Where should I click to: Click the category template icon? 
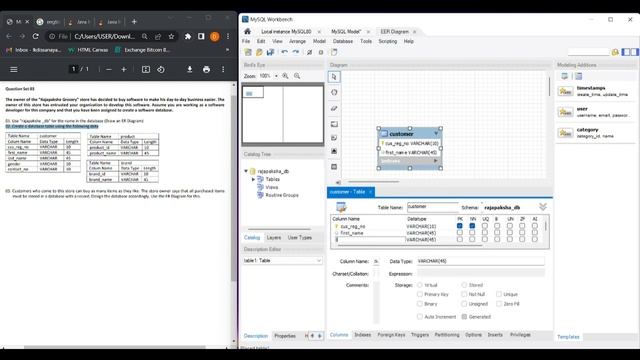pos(566,133)
